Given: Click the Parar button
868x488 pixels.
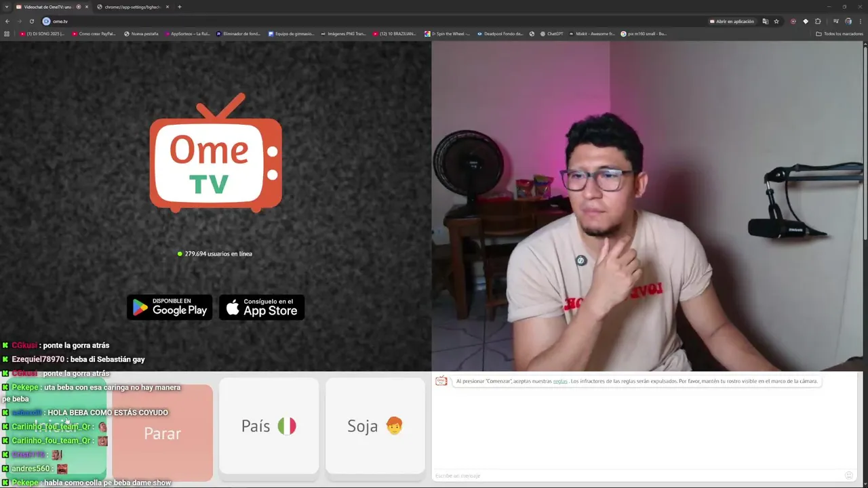Looking at the screenshot, I should click(162, 433).
